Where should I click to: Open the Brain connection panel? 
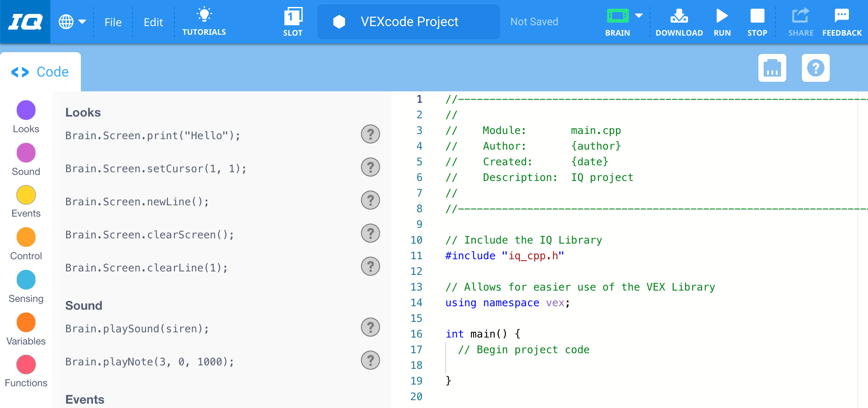(618, 21)
